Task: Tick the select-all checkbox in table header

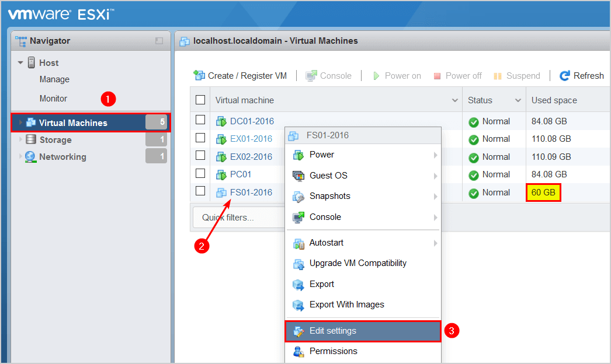Action: pos(200,100)
